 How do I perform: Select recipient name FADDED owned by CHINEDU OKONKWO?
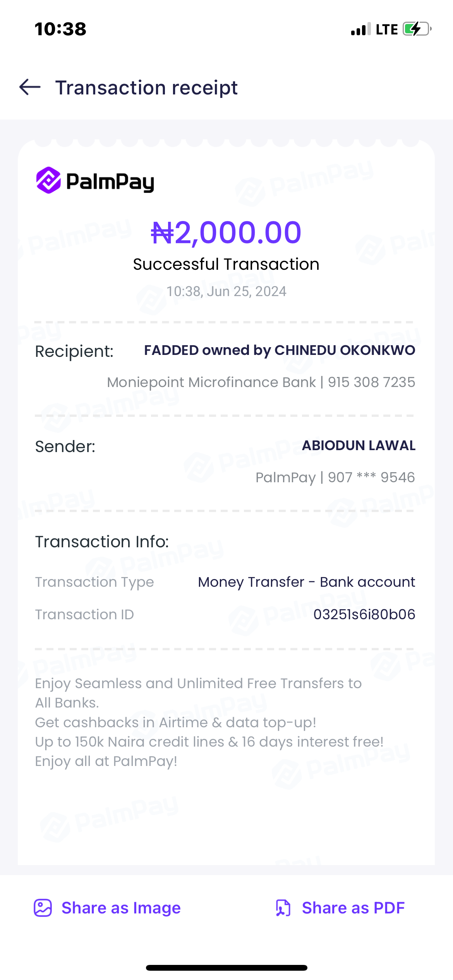(x=279, y=350)
